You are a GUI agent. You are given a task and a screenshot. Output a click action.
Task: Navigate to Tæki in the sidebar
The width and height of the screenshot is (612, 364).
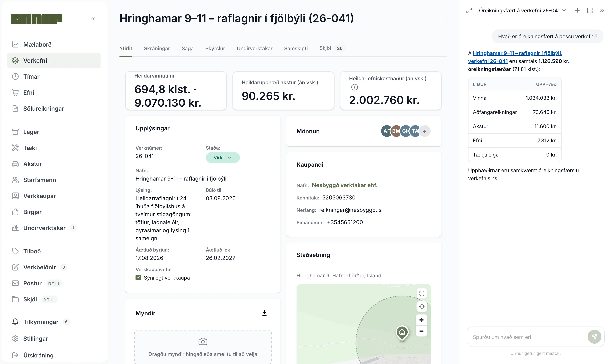pos(54,148)
